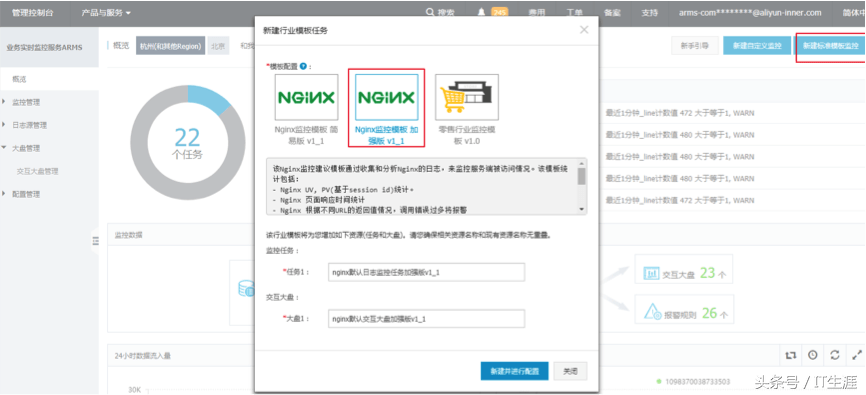Image resolution: width=866 pixels, height=395 pixels.
Task: Click the description box scrollbar down arrow
Action: 581,209
